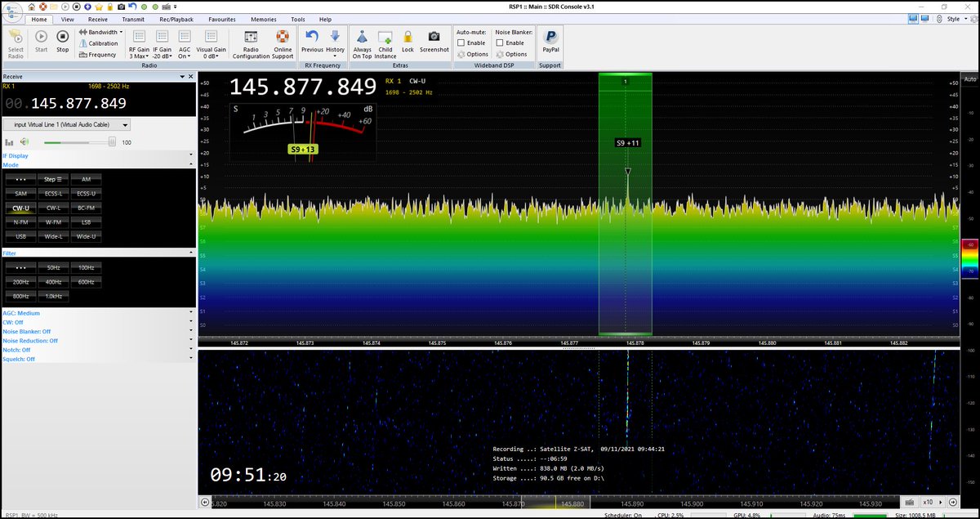Create a Child Instance
The image size is (980, 519).
[385, 44]
